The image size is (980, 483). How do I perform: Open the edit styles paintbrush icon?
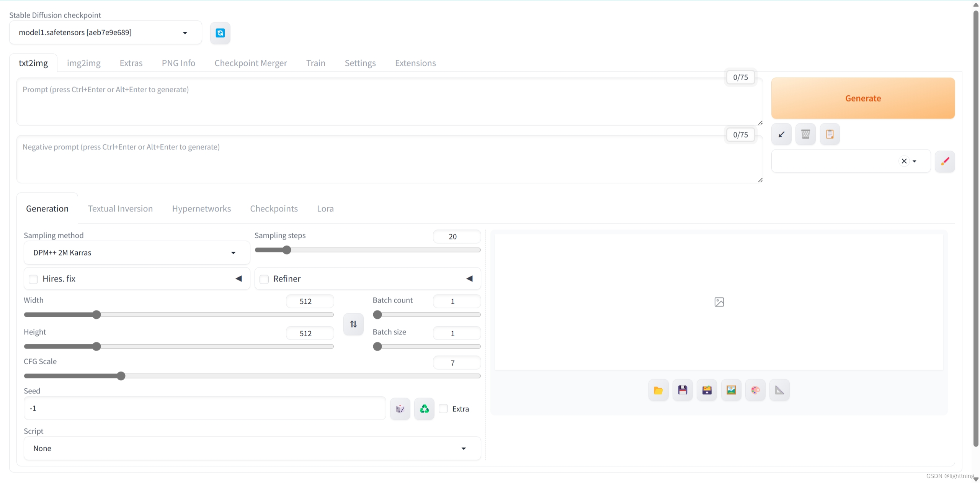(x=944, y=161)
